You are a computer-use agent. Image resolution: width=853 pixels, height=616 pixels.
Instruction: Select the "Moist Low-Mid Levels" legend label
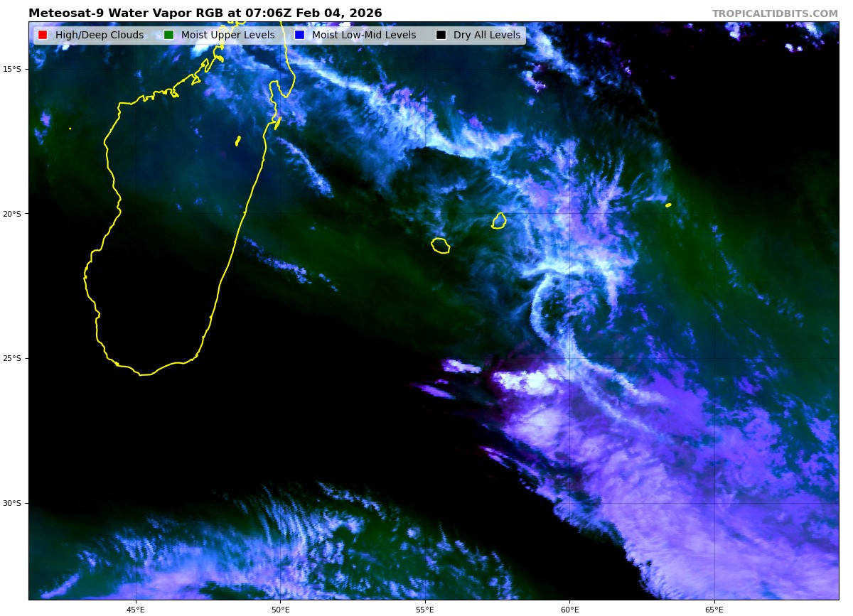(x=364, y=36)
